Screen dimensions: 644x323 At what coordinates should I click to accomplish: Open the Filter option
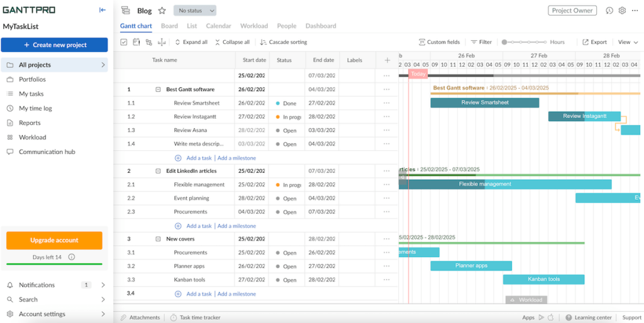[481, 42]
